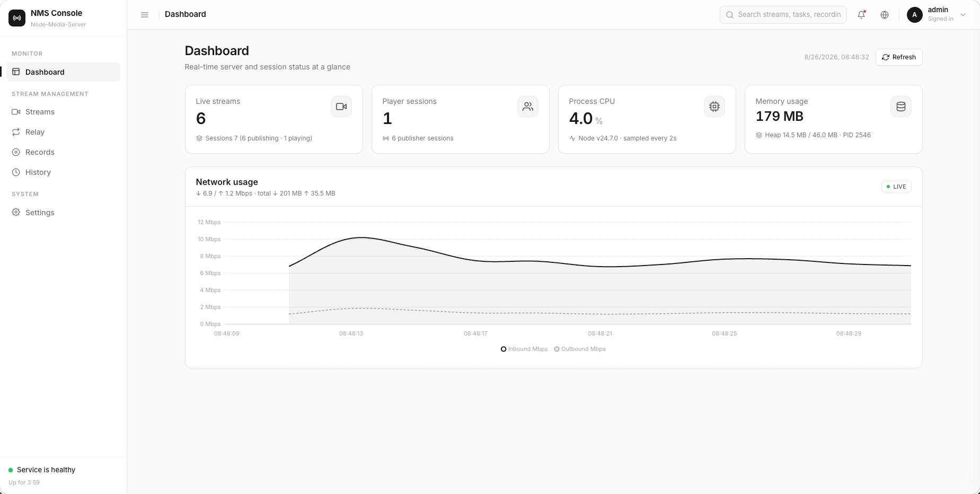The height and width of the screenshot is (494, 980).
Task: Click the Process CPU chip icon
Action: coord(714,107)
